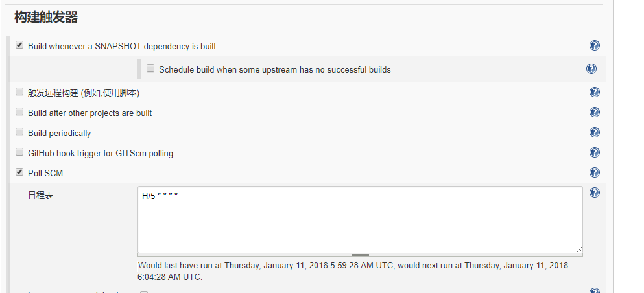The width and height of the screenshot is (644, 293).
Task: Enable Schedule build when upstream has no successful builds
Action: [150, 68]
